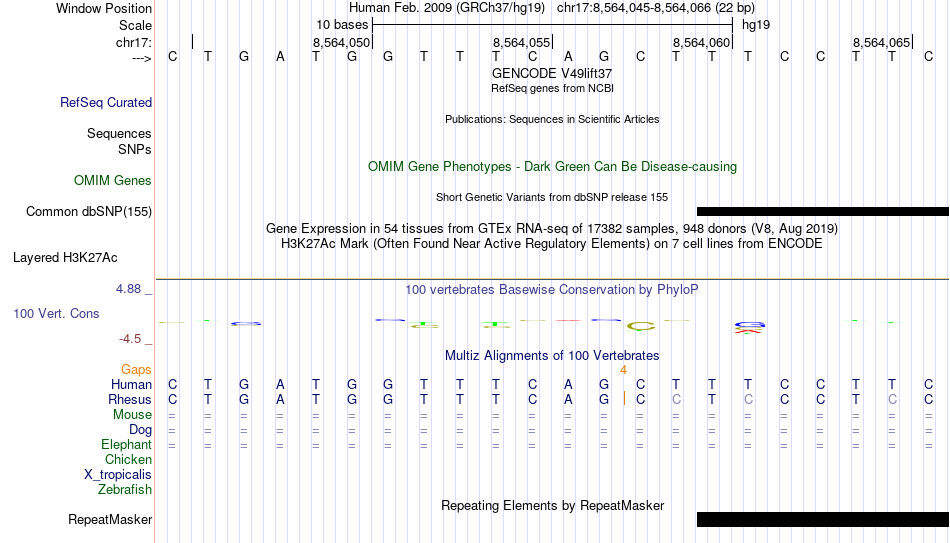Click the 10 bases scale bar
Viewport: 950px width, 543px height.
click(553, 25)
